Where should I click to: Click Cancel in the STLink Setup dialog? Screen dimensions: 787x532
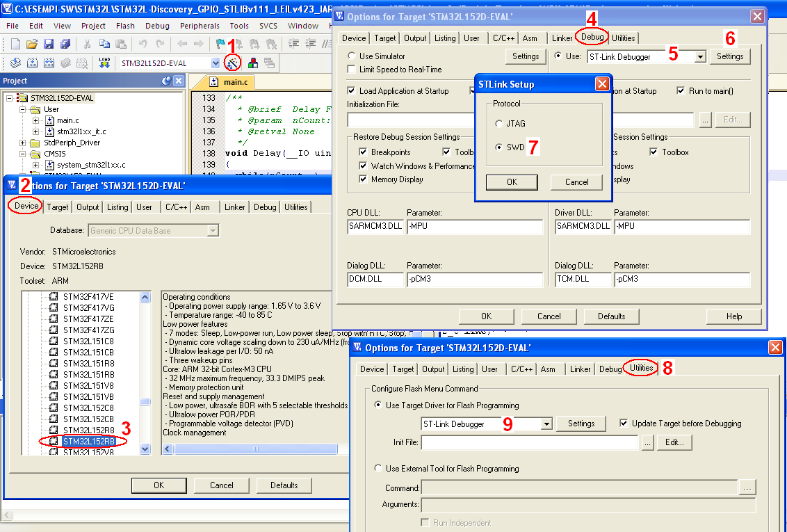[x=577, y=182]
